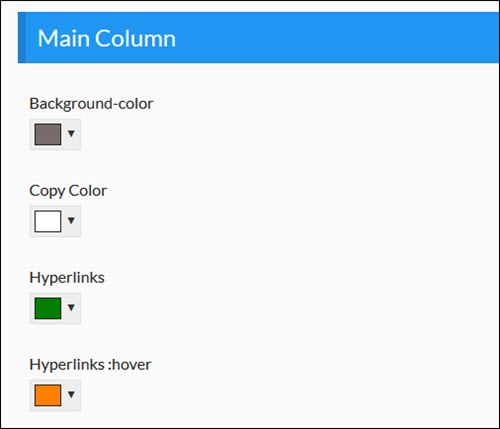Expand the Copy Color dropdown arrow
The width and height of the screenshot is (500, 429).
pos(71,221)
